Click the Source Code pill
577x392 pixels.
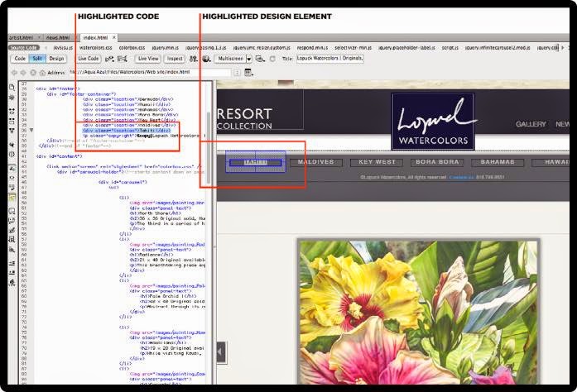[24, 48]
